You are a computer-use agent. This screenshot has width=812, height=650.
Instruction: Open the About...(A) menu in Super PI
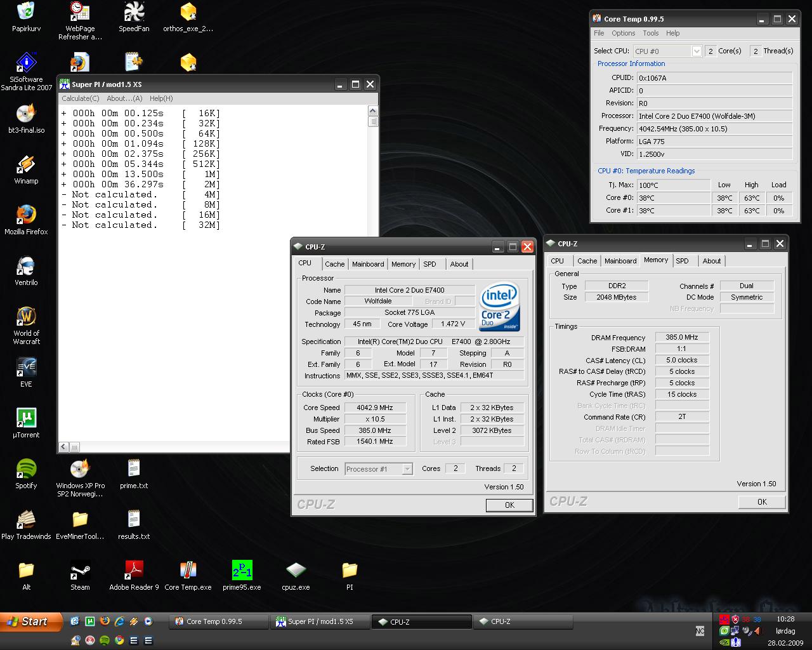click(124, 98)
